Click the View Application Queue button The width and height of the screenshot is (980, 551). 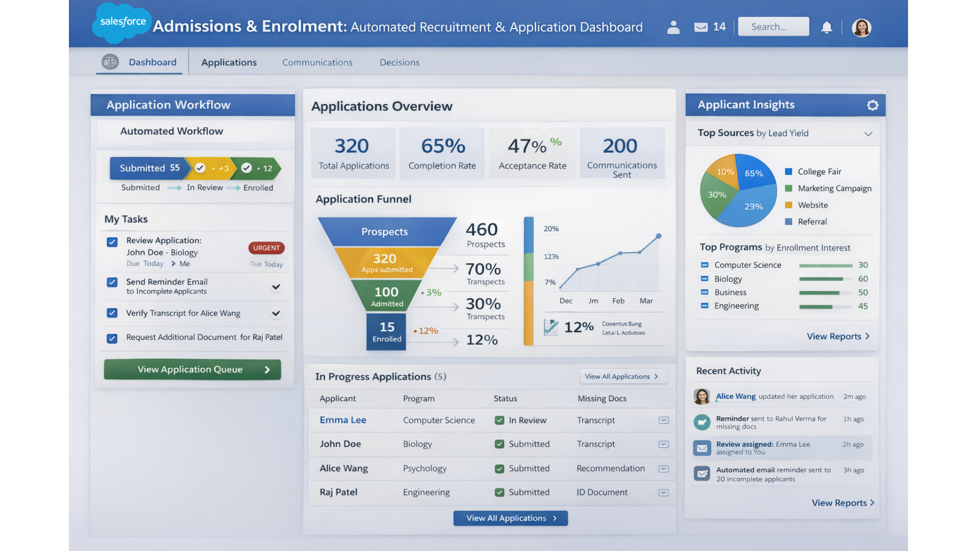coord(192,369)
